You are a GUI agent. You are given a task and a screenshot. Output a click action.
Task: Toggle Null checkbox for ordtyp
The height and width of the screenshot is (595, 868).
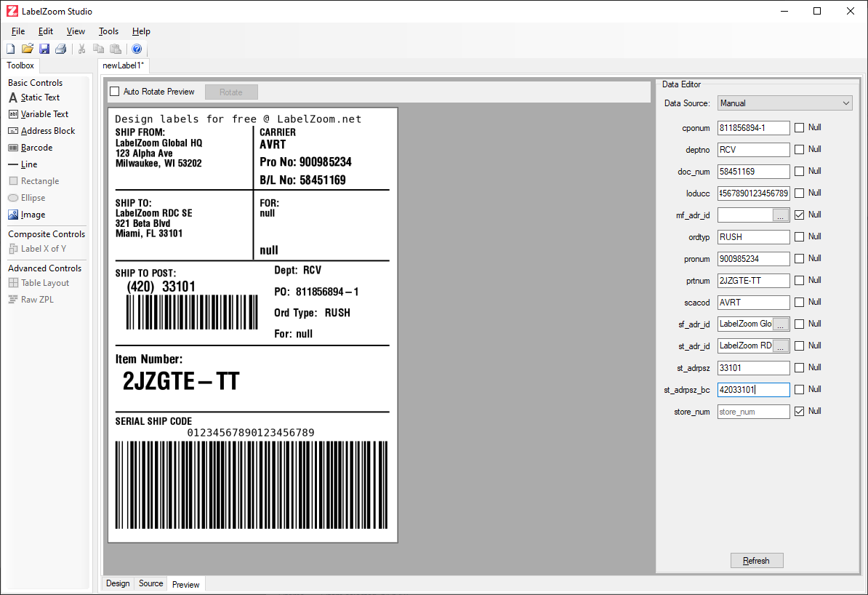pyautogui.click(x=799, y=236)
